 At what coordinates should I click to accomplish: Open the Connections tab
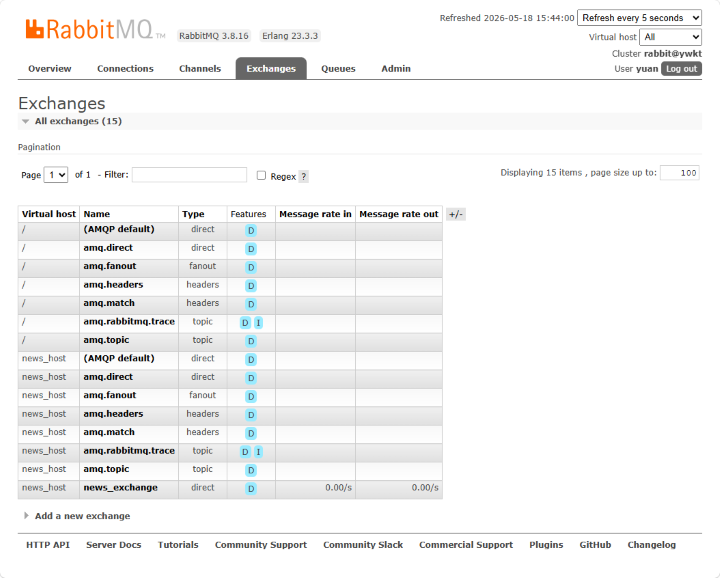click(125, 68)
